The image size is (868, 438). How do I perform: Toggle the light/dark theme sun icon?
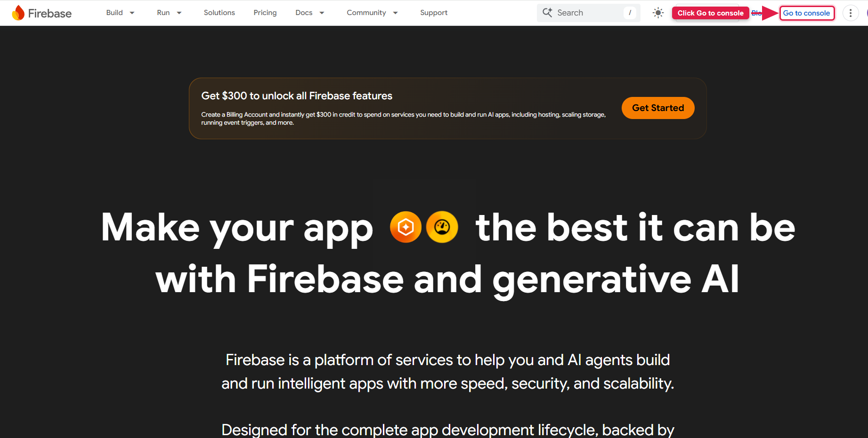[658, 13]
